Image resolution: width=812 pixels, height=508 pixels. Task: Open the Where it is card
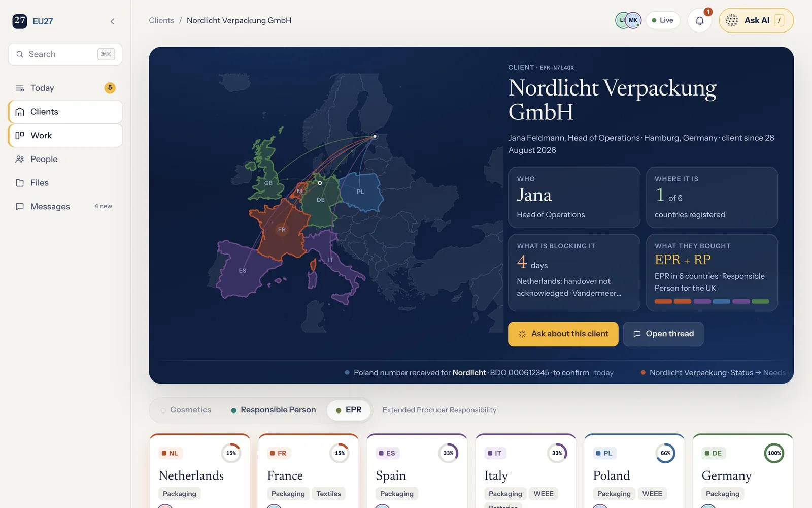pos(712,197)
